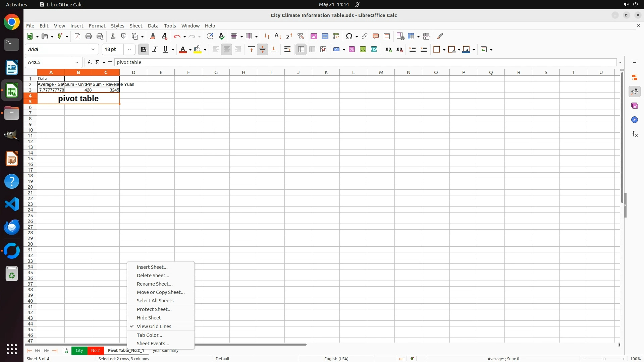Toggle Wrap Text button
Image resolution: width=644 pixels, height=362 pixels.
(287, 50)
